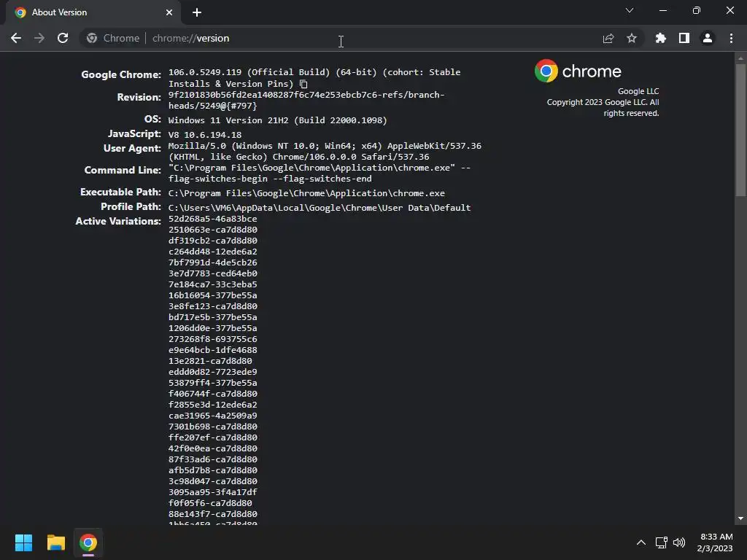Click variation 52d268a5-46a83bce
The width and height of the screenshot is (747, 560).
213,219
